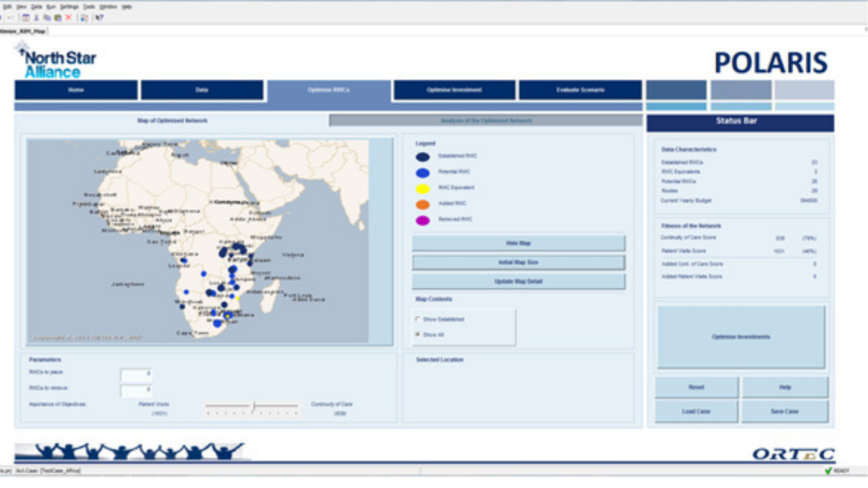Viewport: 868px width, 488px height.
Task: Click the dark navy Established RWC legend swatch
Action: point(422,156)
